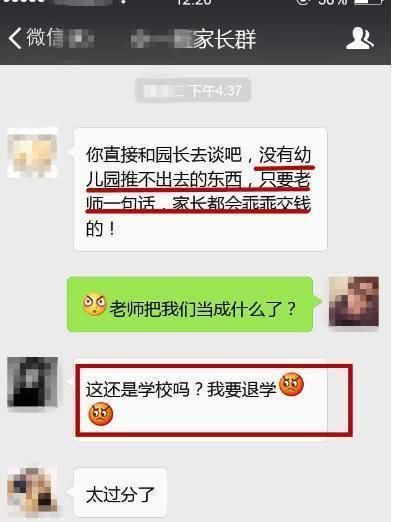Open the dark blurred avatar of third sender
The width and height of the screenshot is (412, 522).
tap(32, 382)
